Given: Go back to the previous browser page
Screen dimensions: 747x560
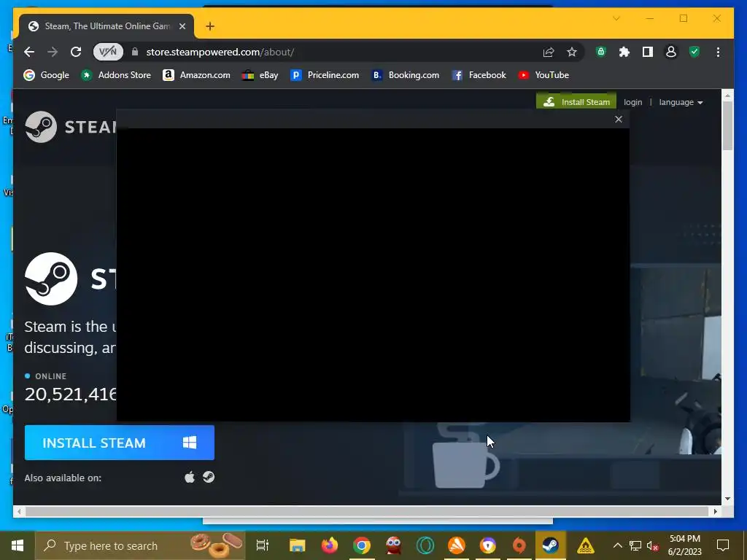Looking at the screenshot, I should pos(29,52).
